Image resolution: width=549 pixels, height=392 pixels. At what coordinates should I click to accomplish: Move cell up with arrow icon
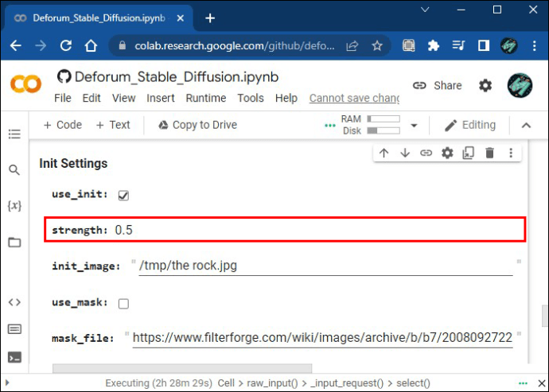[384, 153]
